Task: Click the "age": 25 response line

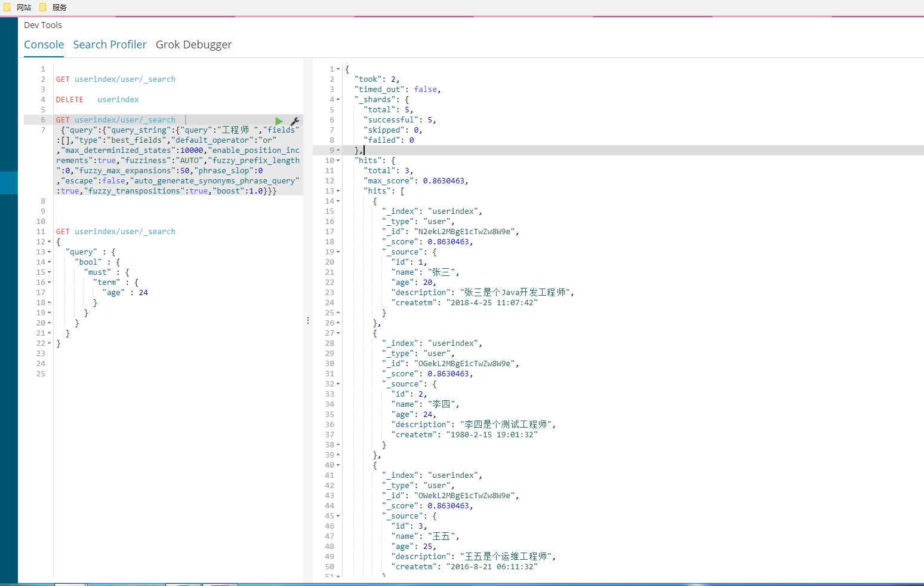Action: [x=414, y=547]
